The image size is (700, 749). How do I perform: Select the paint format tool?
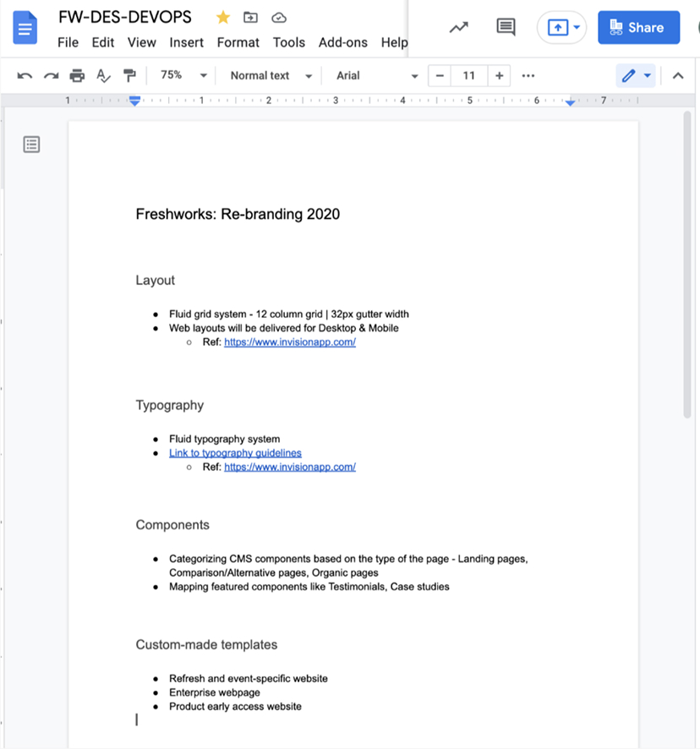(129, 75)
